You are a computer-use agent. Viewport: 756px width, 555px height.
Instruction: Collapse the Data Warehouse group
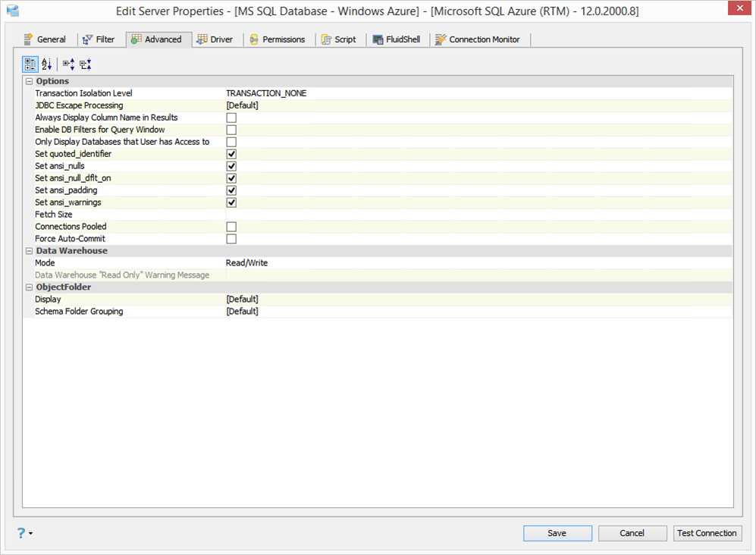(29, 251)
